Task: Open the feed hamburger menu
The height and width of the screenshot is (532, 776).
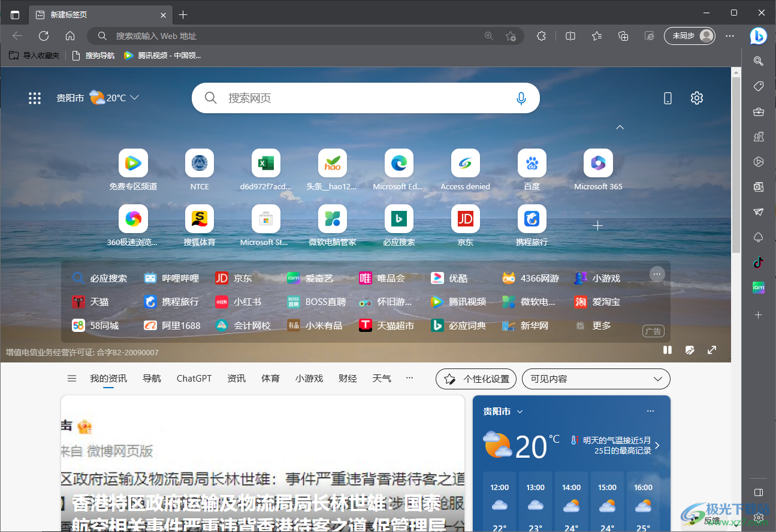Action: [x=72, y=379]
